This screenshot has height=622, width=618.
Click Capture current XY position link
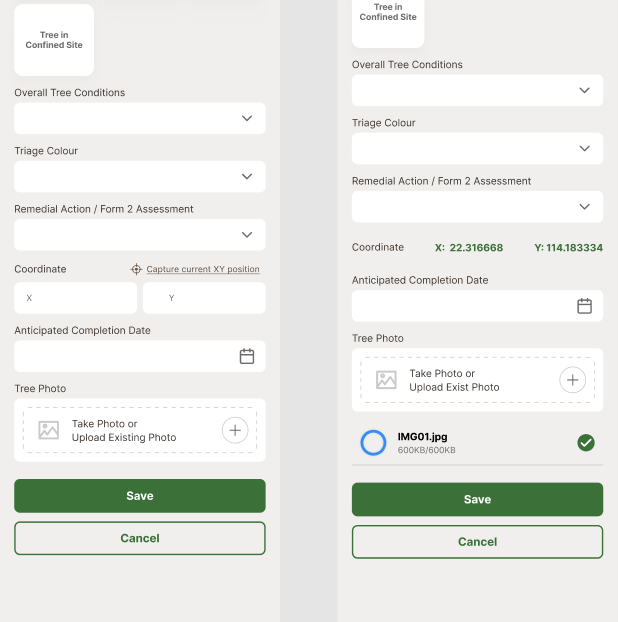point(203,270)
